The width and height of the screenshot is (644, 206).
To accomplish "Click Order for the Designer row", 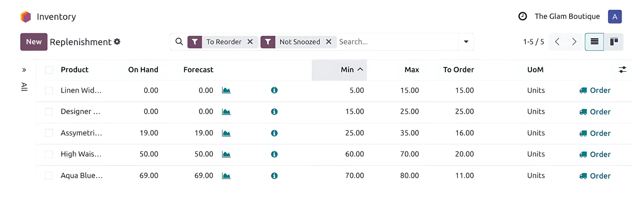I will click(x=595, y=112).
